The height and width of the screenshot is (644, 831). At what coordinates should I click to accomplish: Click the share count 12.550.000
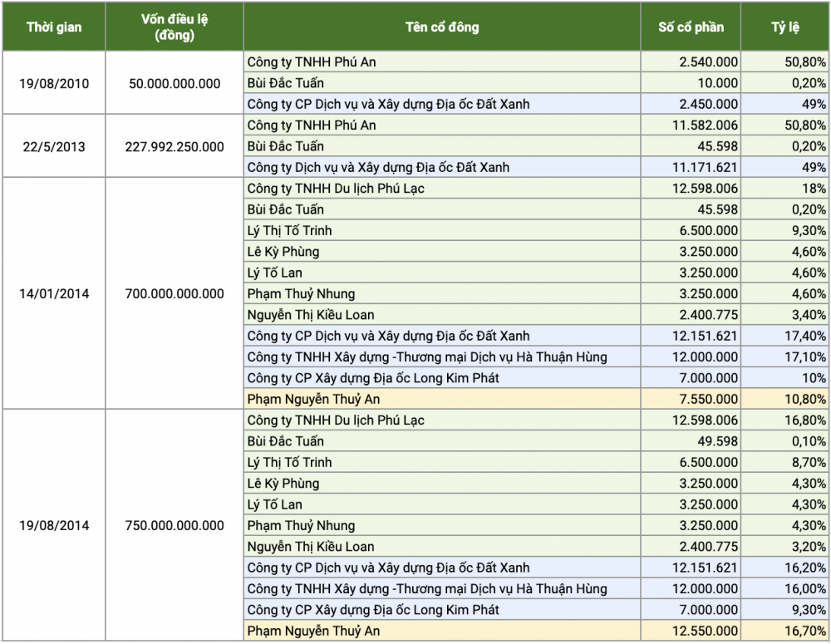click(x=705, y=631)
